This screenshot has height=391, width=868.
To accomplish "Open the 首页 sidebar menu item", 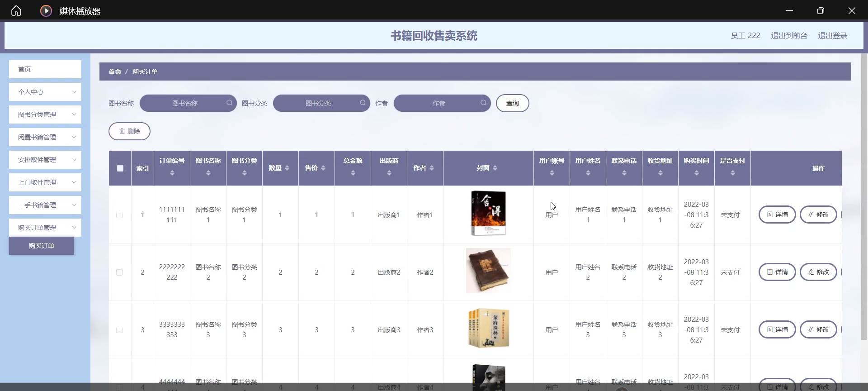I will pyautogui.click(x=45, y=69).
